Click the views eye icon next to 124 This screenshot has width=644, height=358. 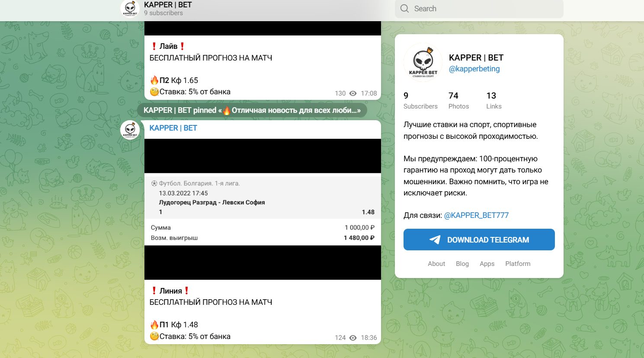click(353, 338)
